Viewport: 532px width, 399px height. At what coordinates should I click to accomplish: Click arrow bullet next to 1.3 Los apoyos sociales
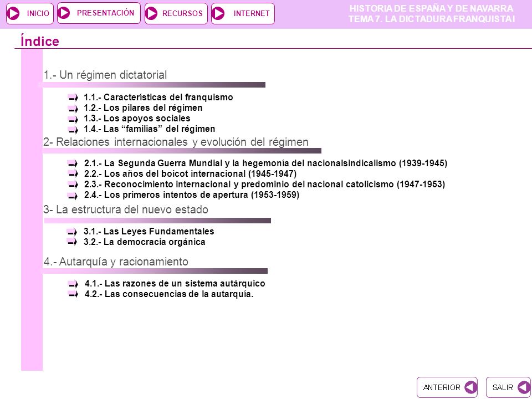pyautogui.click(x=73, y=119)
